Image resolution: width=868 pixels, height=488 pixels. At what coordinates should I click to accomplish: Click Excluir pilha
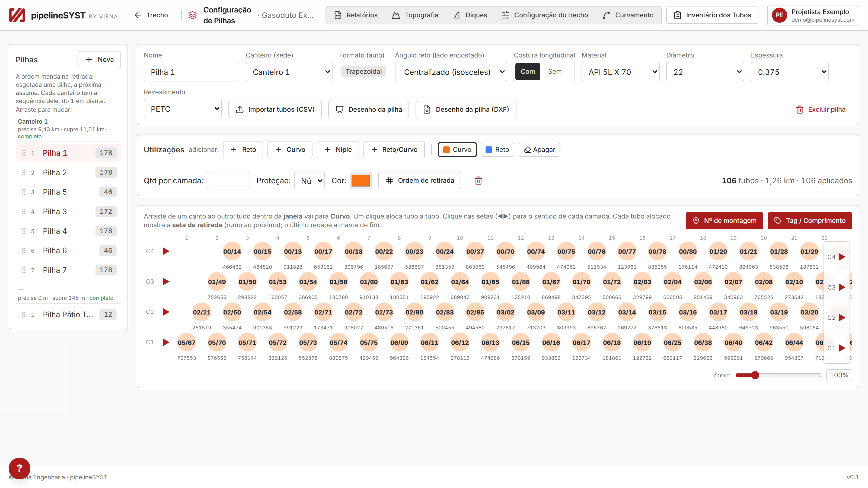(821, 110)
